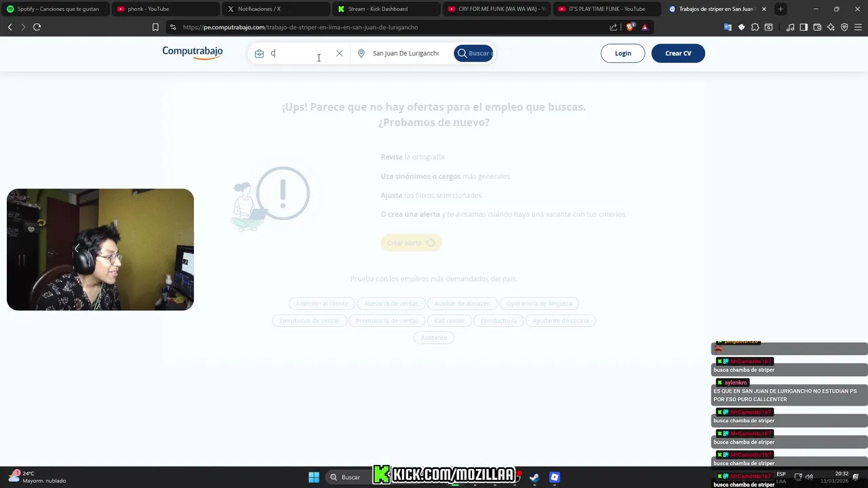Click the briefcase icon in job search
Screen dimensions: 868x488
(259, 54)
